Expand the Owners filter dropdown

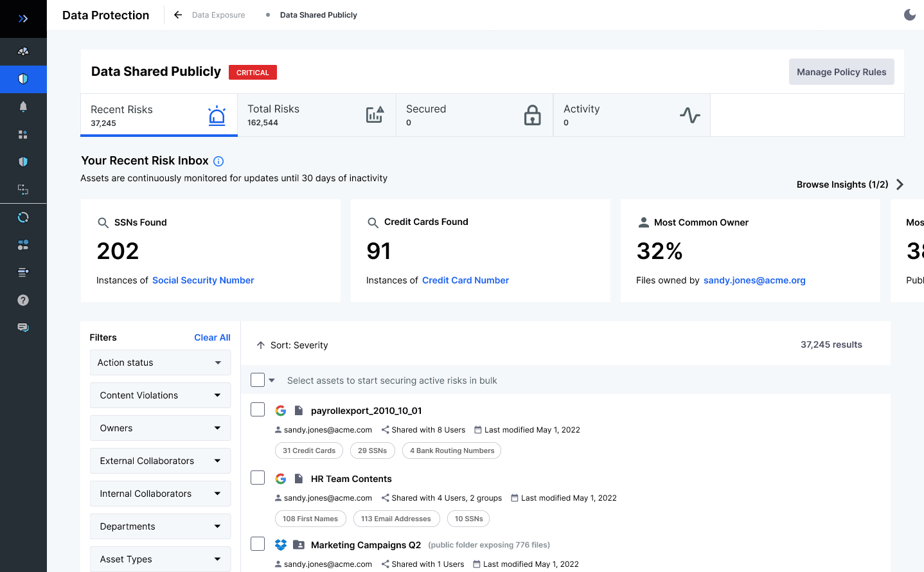160,427
